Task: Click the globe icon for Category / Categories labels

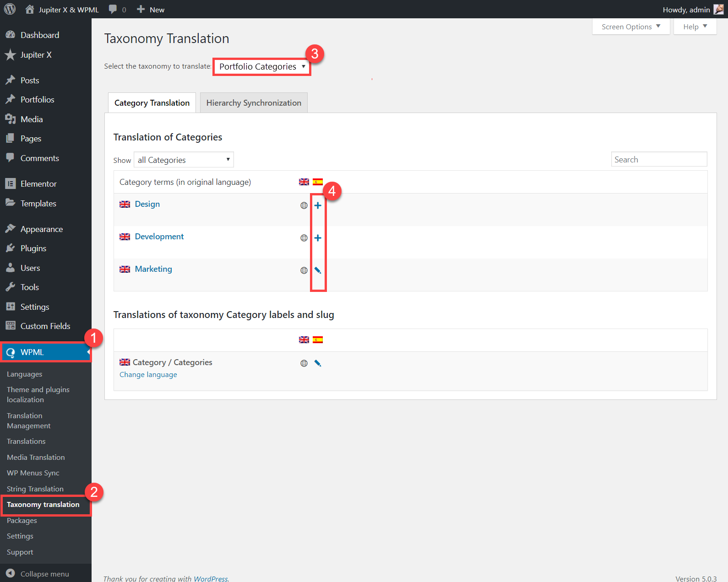Action: click(304, 363)
